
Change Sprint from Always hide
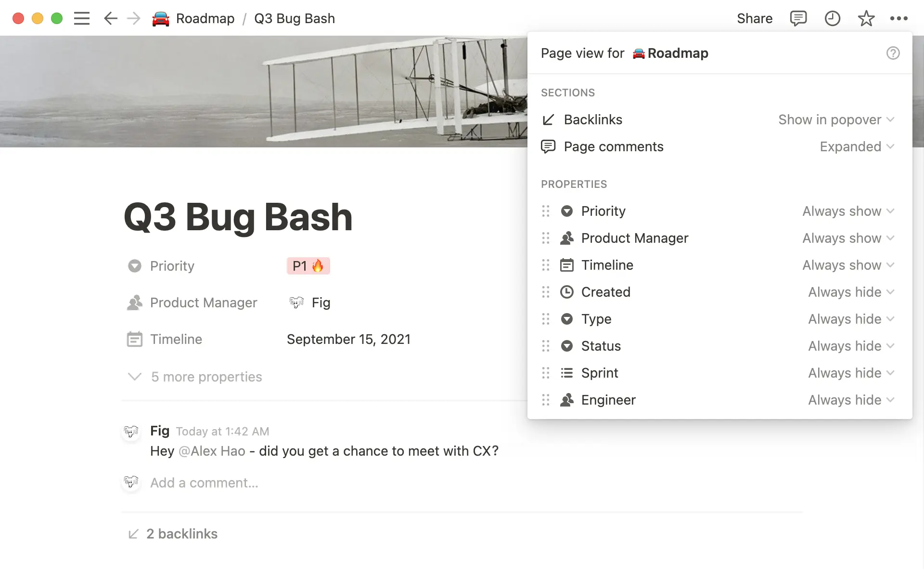pyautogui.click(x=850, y=373)
